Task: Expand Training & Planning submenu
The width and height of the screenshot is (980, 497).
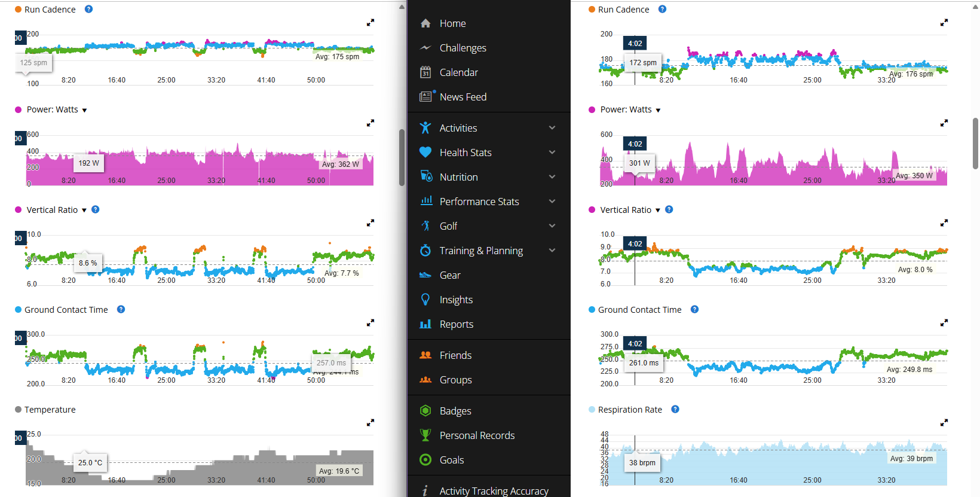Action: [x=552, y=251]
